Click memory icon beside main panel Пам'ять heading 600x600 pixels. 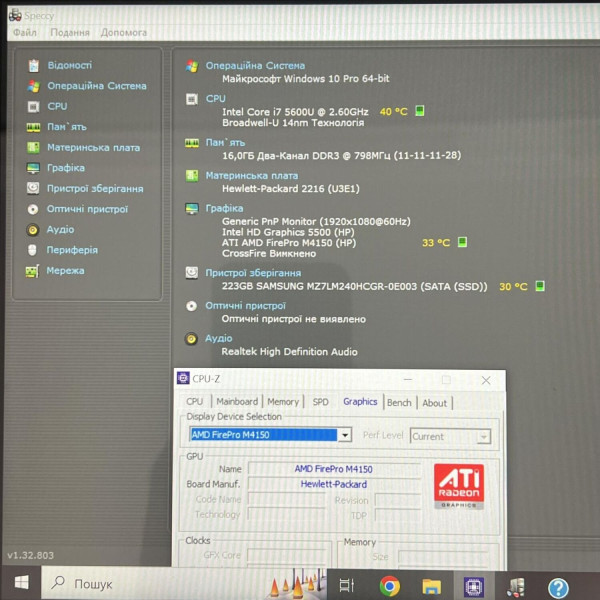(192, 143)
